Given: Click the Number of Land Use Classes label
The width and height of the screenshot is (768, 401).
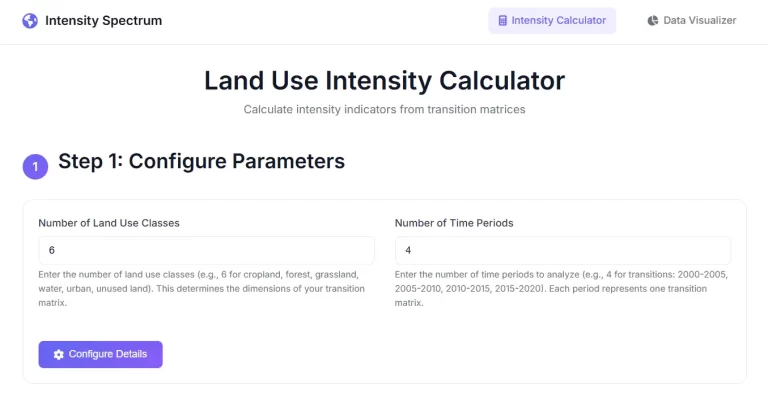Looking at the screenshot, I should pos(109,223).
